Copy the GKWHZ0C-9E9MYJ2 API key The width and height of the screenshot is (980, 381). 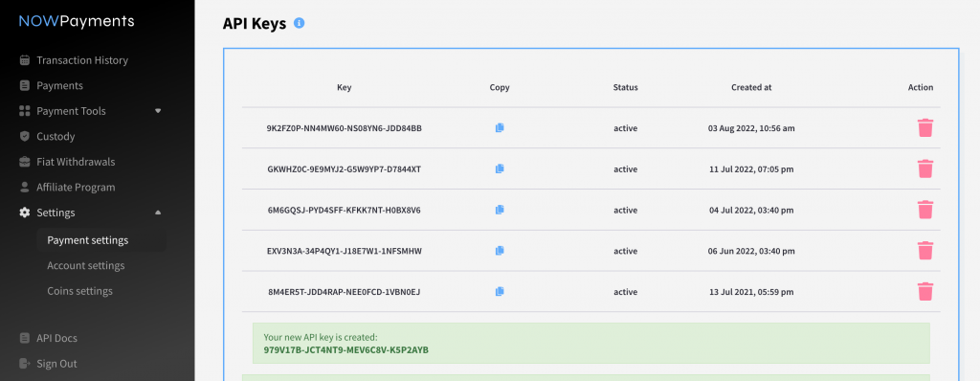(500, 168)
